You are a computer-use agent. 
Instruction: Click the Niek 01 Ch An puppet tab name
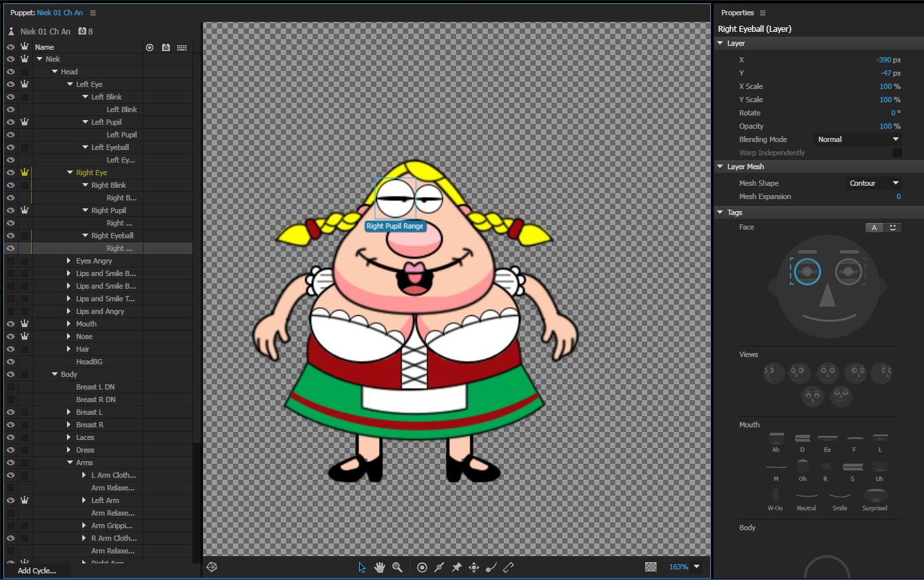60,13
